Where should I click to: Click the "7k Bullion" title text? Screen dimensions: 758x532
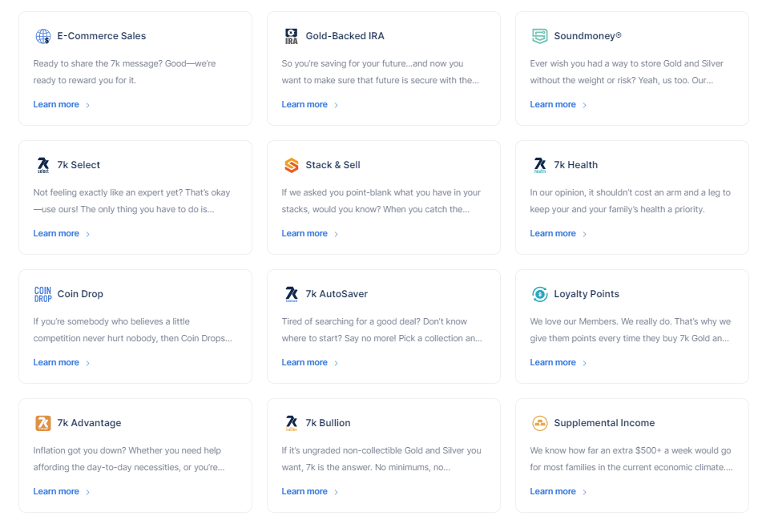(x=328, y=423)
